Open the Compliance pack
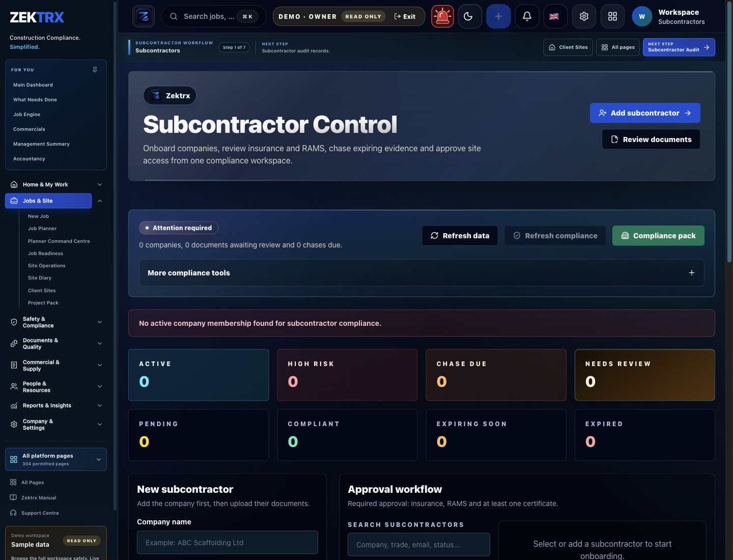733x560 pixels. [x=658, y=236]
